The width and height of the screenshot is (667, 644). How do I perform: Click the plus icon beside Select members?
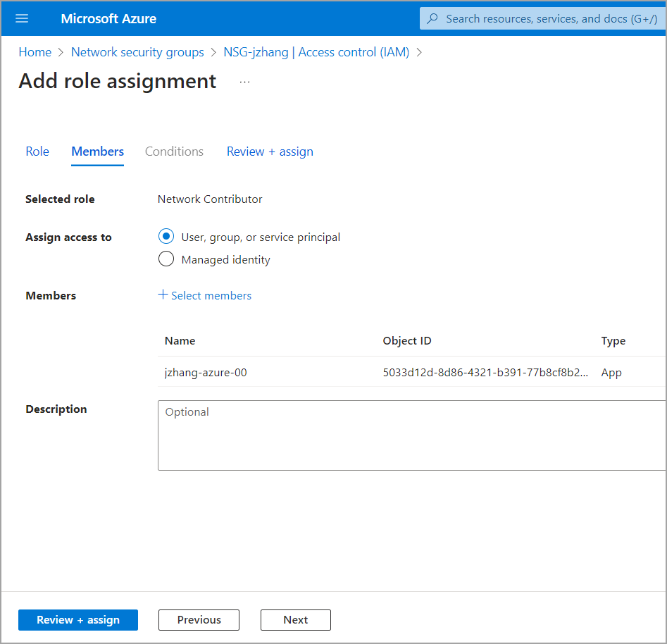[x=163, y=295]
